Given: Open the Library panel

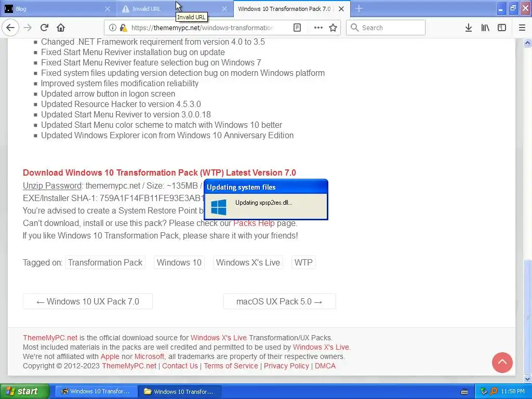Looking at the screenshot, I should click(x=485, y=28).
